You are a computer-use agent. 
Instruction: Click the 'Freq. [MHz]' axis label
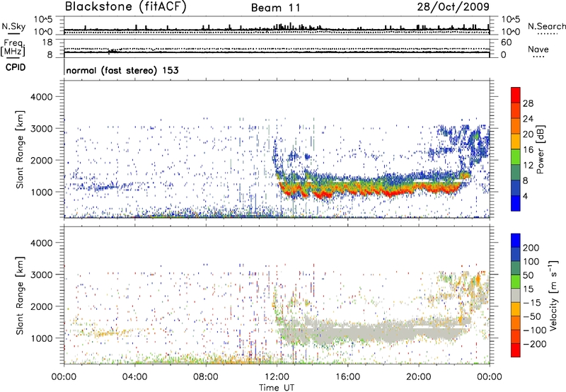point(13,47)
